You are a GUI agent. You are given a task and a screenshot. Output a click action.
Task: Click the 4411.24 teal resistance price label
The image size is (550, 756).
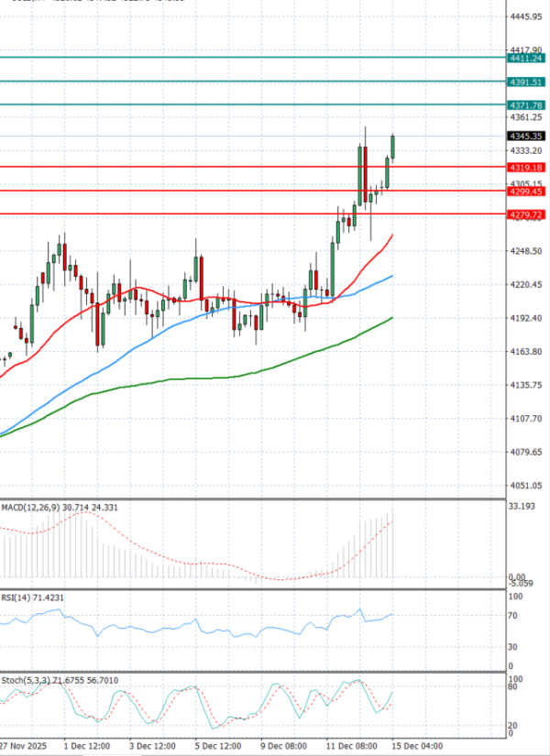(x=527, y=58)
